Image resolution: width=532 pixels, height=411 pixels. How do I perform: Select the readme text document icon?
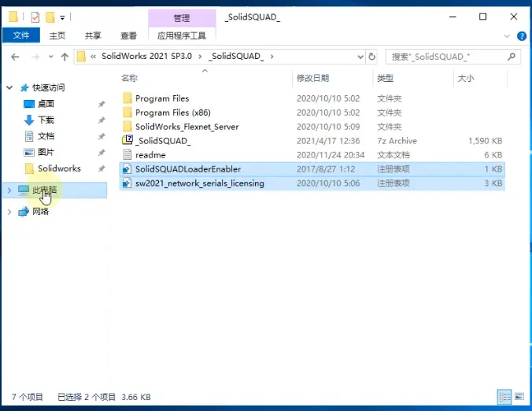click(x=127, y=155)
